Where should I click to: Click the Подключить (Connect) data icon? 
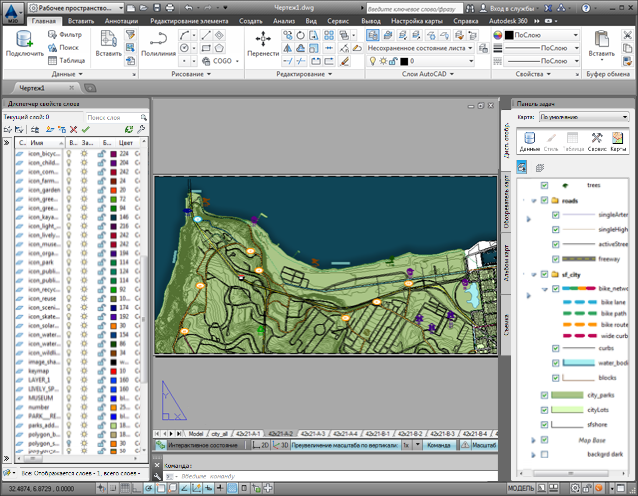[x=24, y=42]
